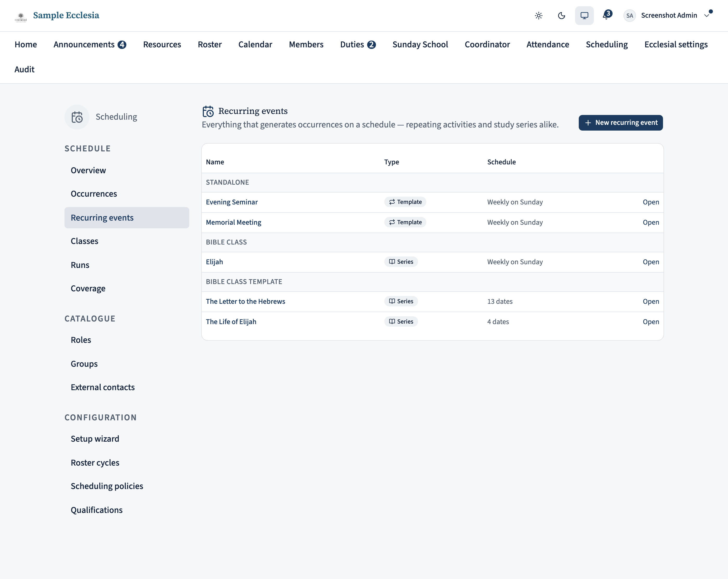The image size is (728, 579).
Task: Open Duties in the top navigation
Action: (x=358, y=44)
